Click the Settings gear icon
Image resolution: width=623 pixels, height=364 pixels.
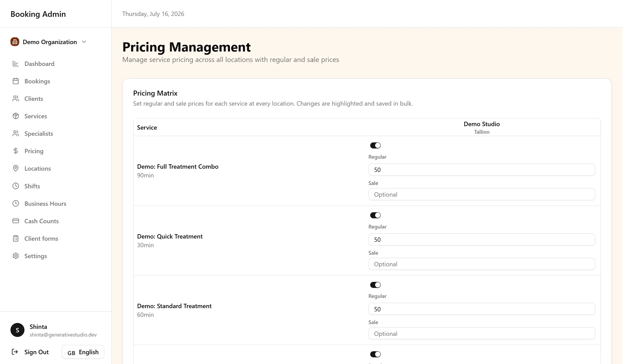pyautogui.click(x=15, y=256)
